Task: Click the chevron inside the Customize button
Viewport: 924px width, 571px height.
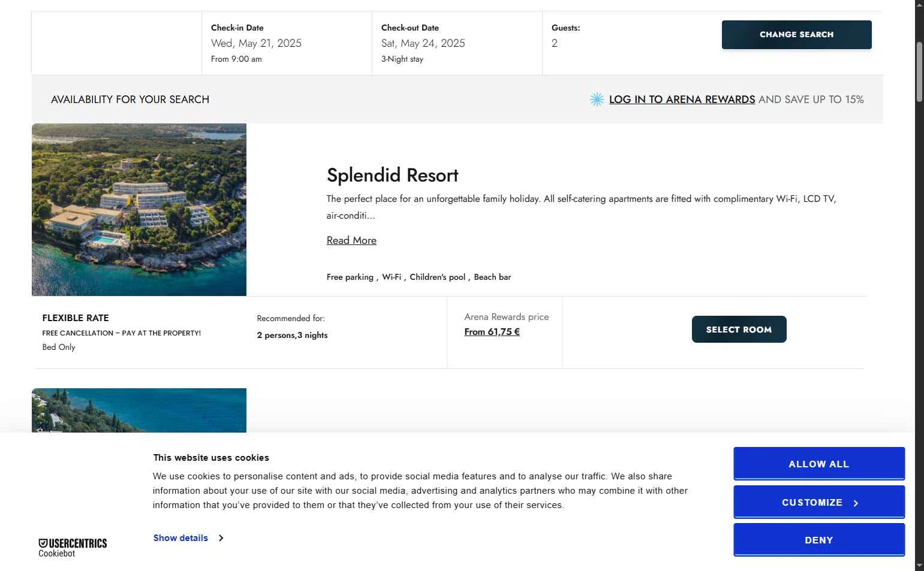Action: 856,503
